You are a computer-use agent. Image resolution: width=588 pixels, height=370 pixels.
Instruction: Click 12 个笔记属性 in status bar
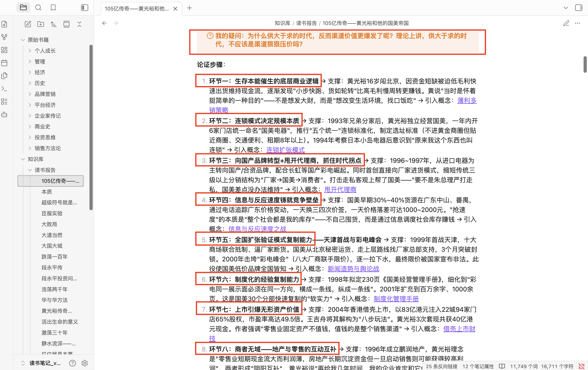tap(478, 366)
